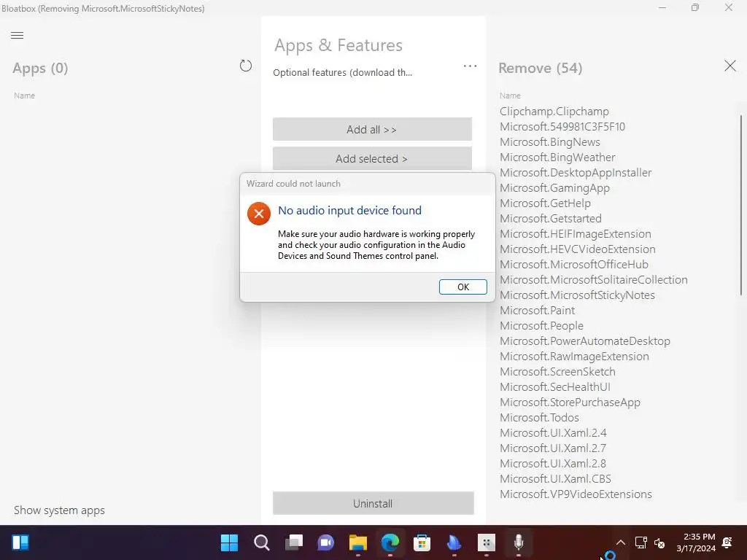Viewport: 747px width, 560px height.
Task: Select Microsoft.HEIFImageExtension entry
Action: [x=575, y=234]
